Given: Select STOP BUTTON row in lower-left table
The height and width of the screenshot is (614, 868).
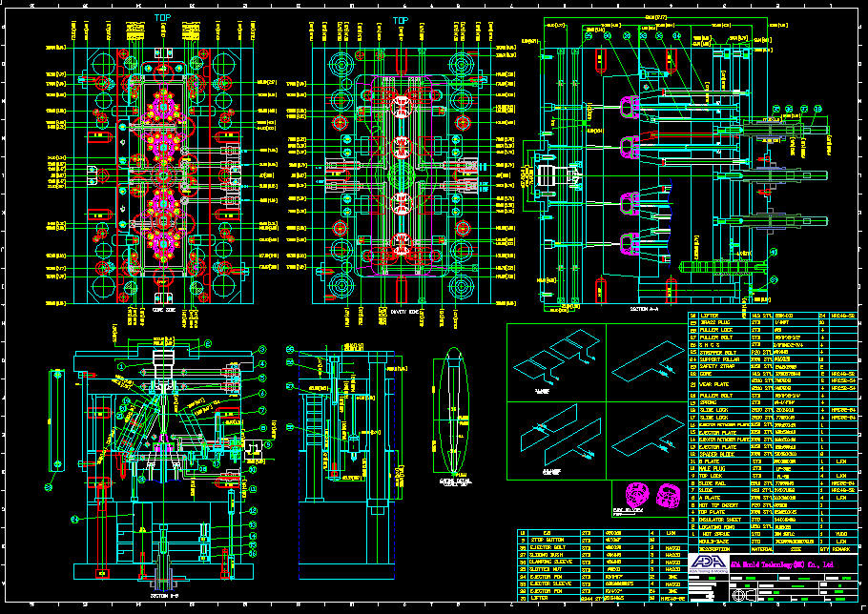Looking at the screenshot, I should tap(545, 540).
